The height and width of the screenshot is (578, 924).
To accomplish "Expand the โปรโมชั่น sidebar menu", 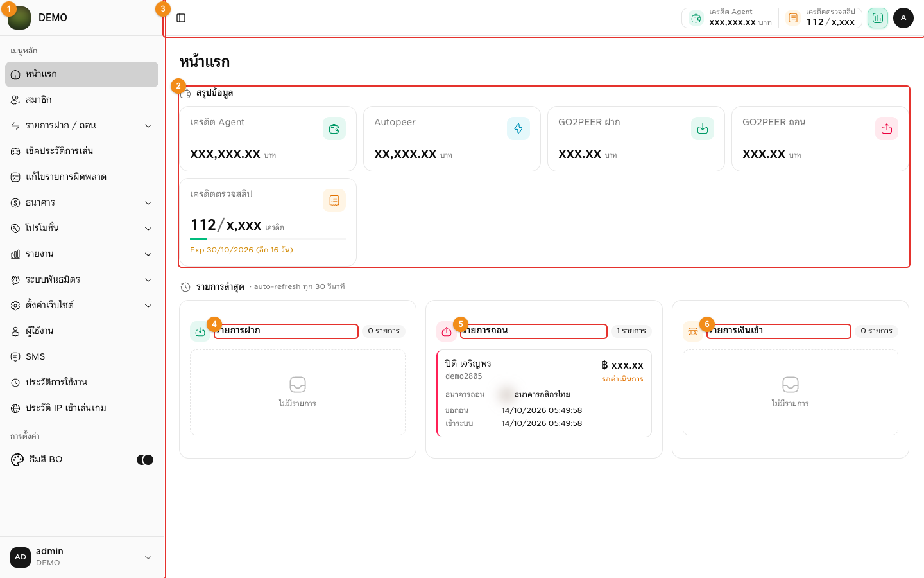I will tap(81, 229).
